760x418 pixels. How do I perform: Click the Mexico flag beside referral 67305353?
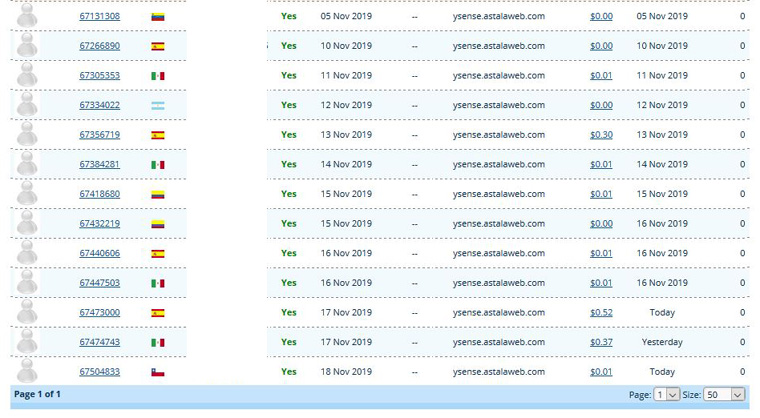(157, 76)
